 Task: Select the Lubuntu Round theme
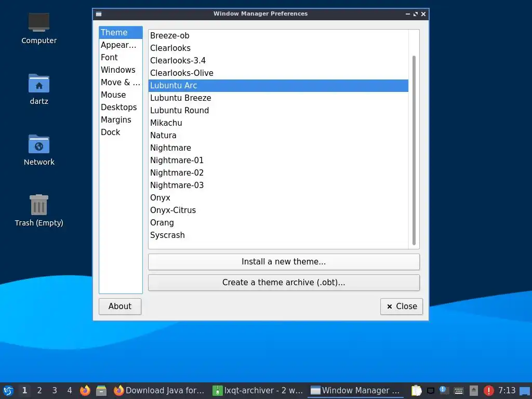tap(278, 110)
